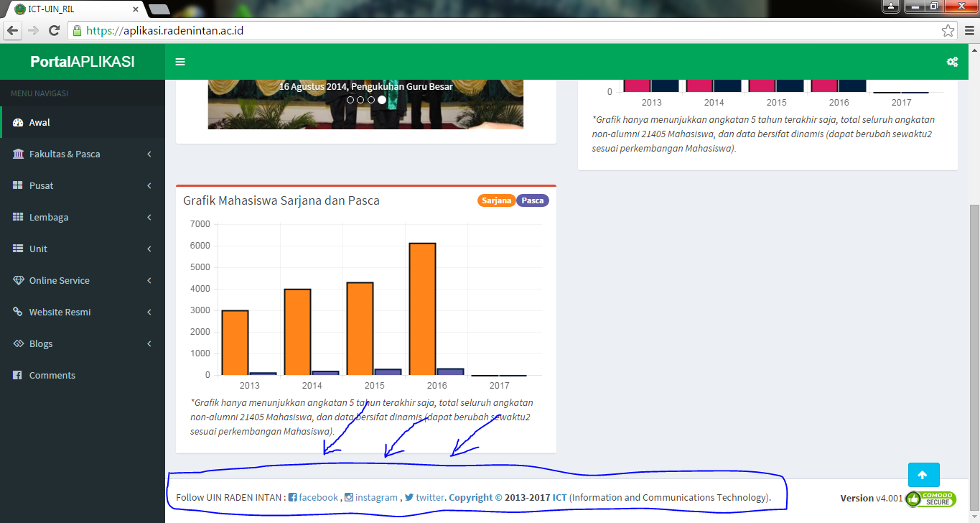Screen dimensions: 980x523
Task: Toggle the Pasca legend badge
Action: (533, 200)
